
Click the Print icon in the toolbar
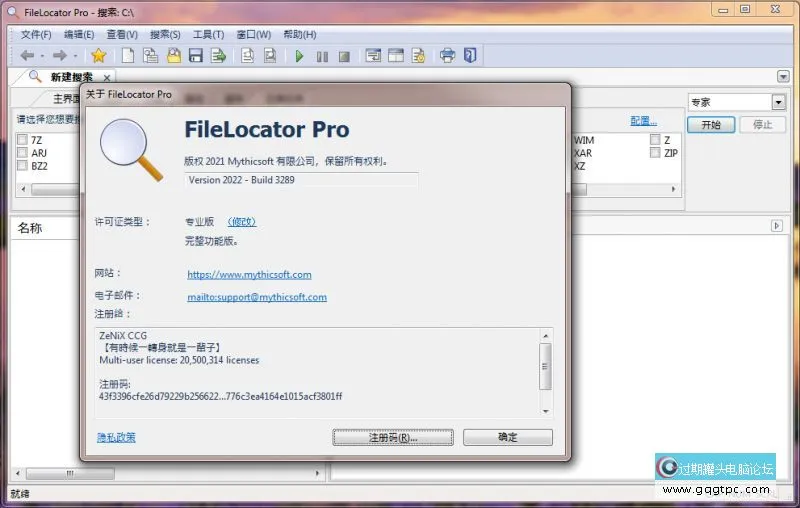pyautogui.click(x=448, y=56)
